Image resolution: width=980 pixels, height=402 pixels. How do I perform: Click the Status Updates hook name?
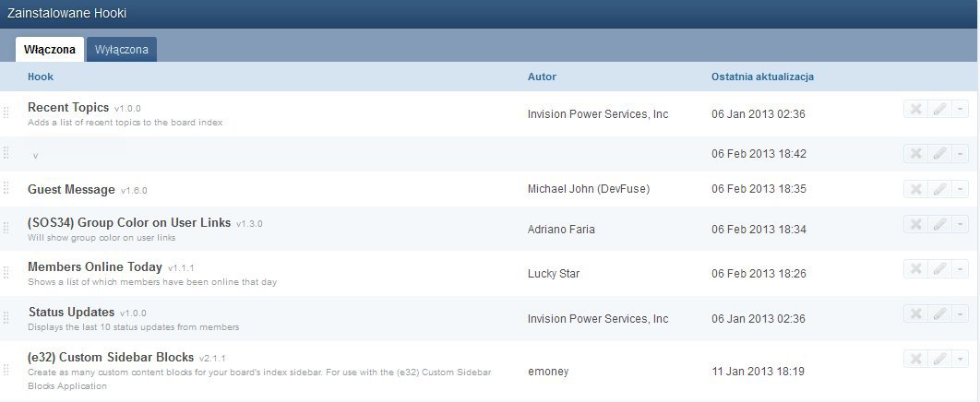pos(71,312)
